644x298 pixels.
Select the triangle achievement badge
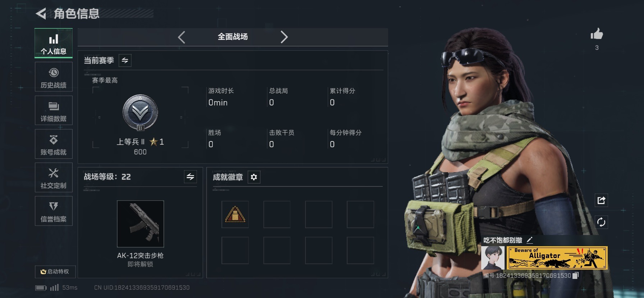(235, 215)
